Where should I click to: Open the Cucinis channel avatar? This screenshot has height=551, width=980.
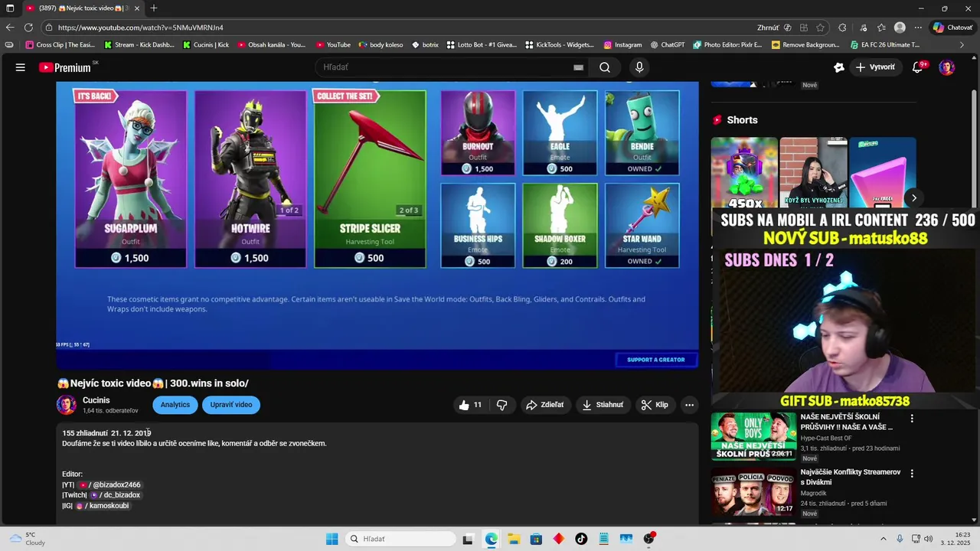pos(67,405)
